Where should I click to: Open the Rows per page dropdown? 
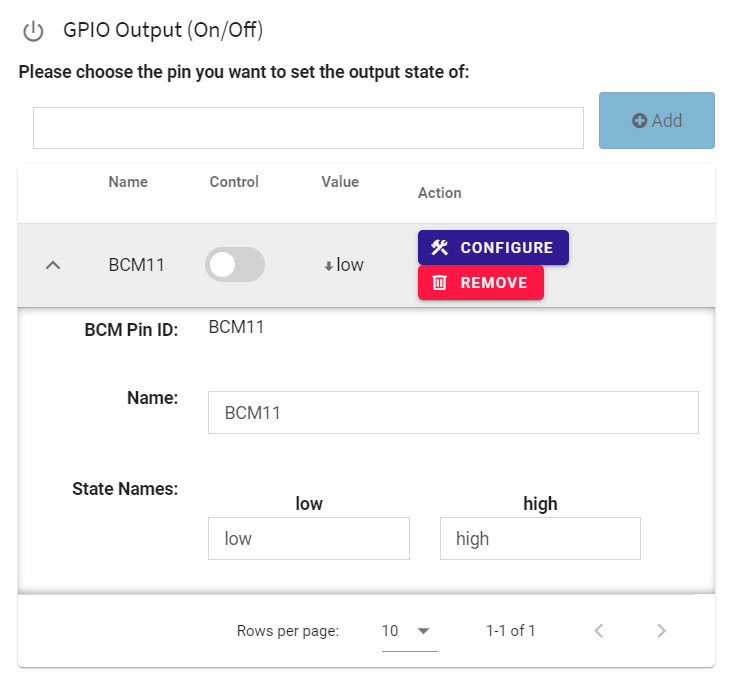click(x=410, y=631)
